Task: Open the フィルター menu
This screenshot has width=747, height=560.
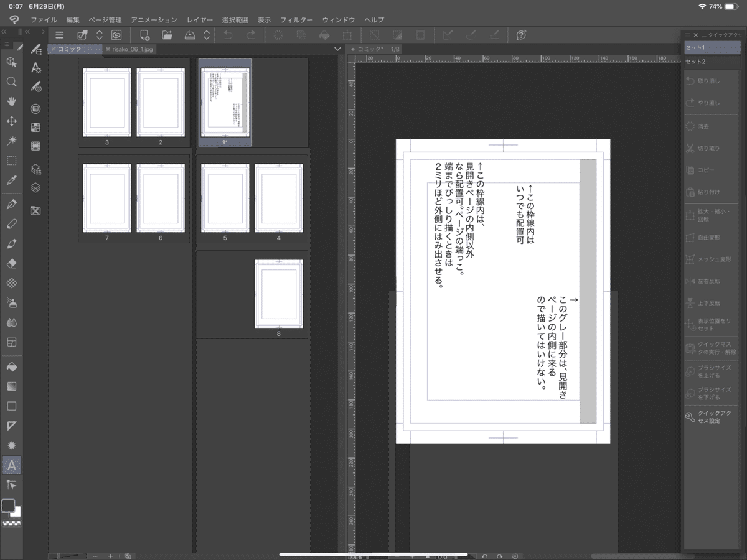Action: point(296,20)
